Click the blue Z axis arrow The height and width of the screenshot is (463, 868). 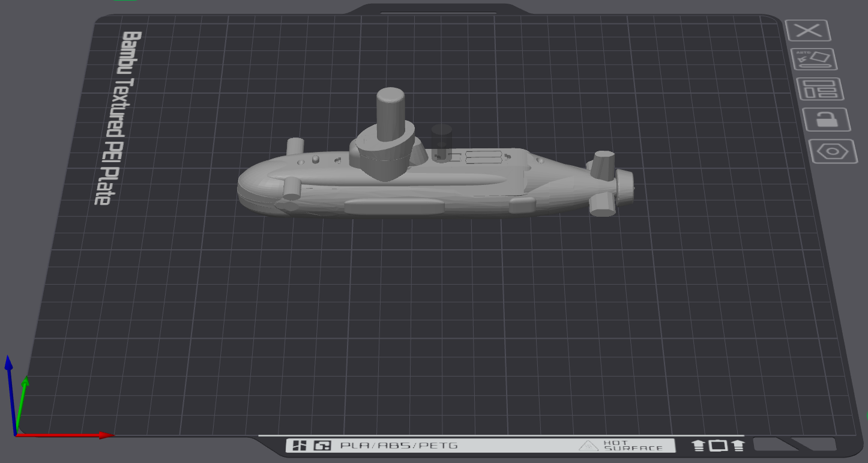pos(10,393)
